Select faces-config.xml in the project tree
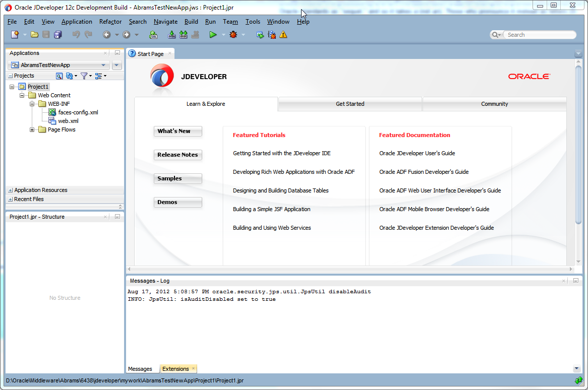 click(78, 112)
